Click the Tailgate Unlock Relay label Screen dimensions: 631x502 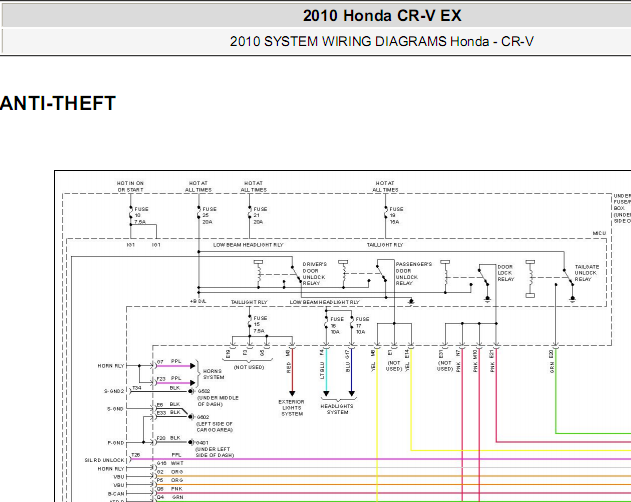[x=587, y=273]
